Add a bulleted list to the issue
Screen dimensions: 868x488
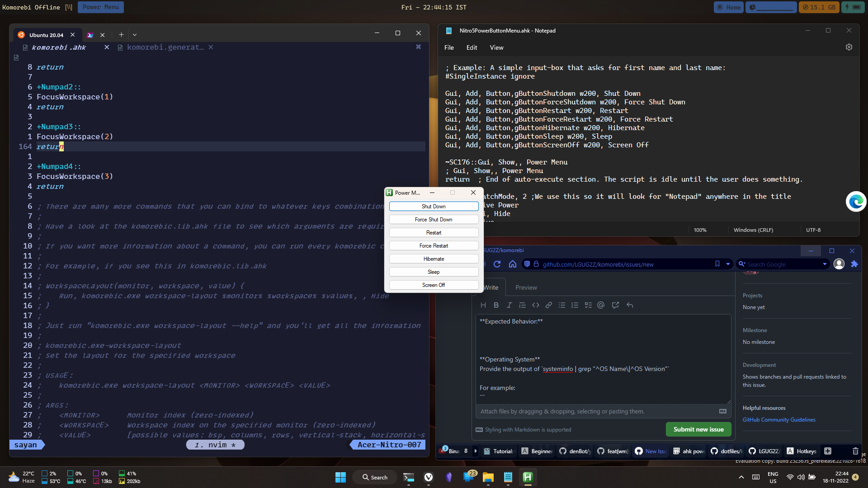pyautogui.click(x=562, y=305)
